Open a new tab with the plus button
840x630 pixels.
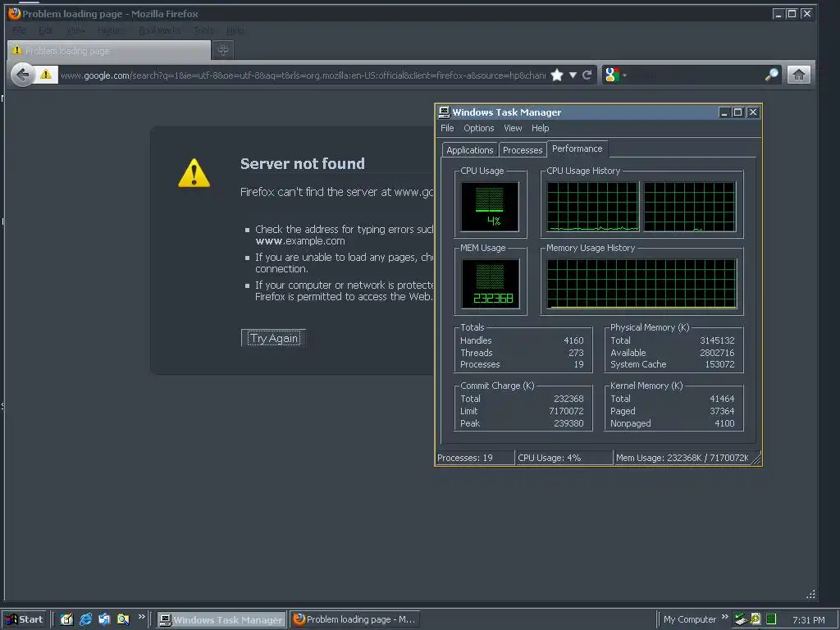click(223, 50)
